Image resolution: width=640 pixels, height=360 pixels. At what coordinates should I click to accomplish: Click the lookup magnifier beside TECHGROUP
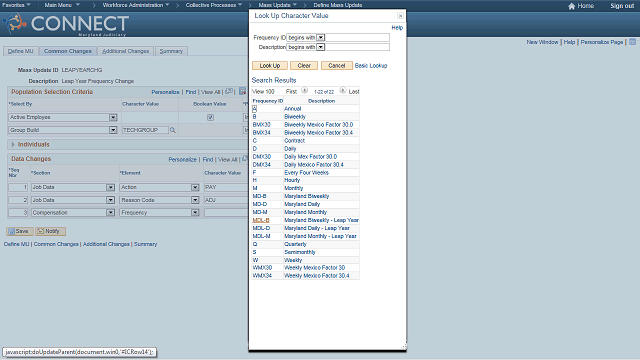[173, 130]
